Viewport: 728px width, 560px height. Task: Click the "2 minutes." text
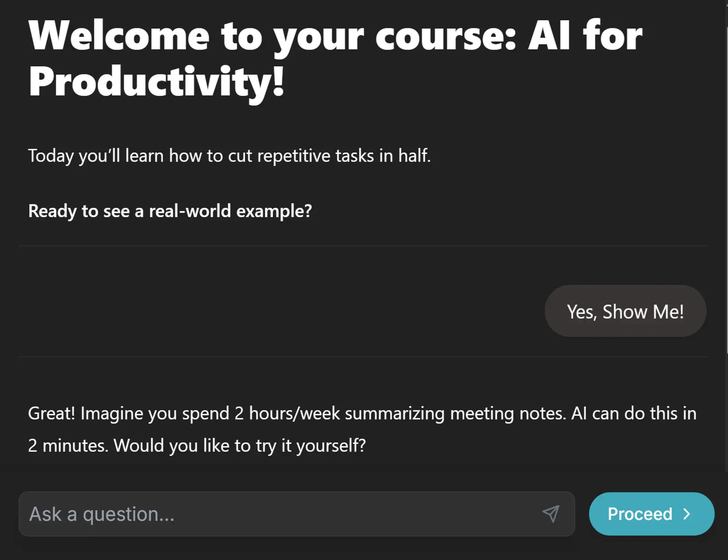tap(68, 446)
